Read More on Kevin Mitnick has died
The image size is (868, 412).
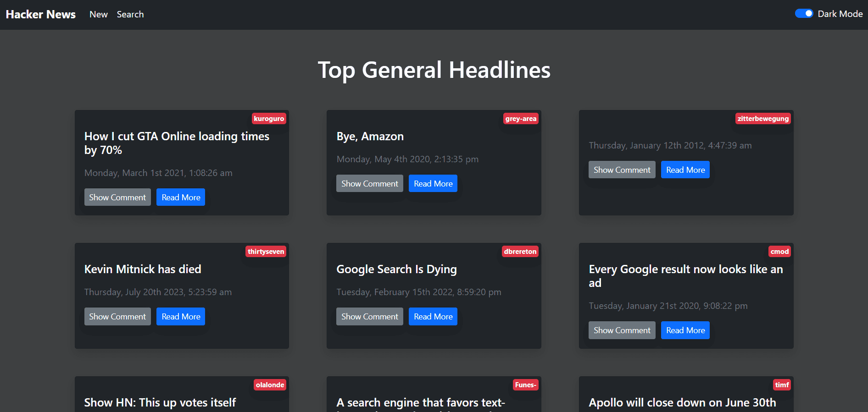tap(181, 316)
